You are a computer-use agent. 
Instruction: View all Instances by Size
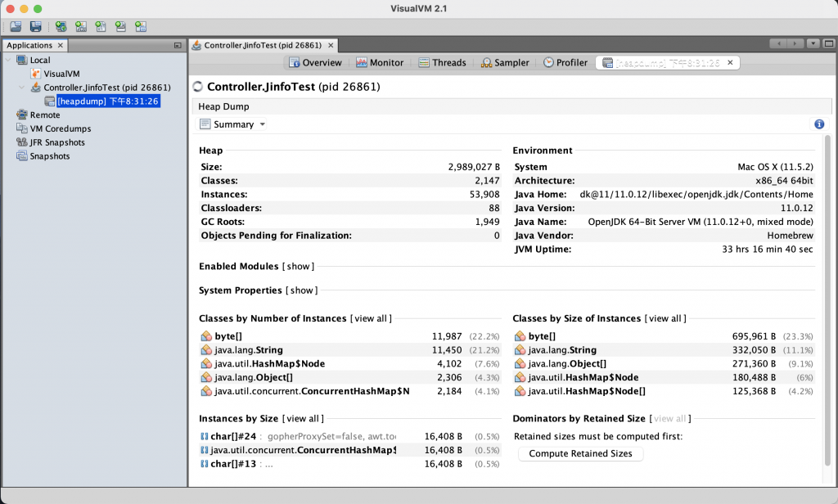(x=303, y=418)
